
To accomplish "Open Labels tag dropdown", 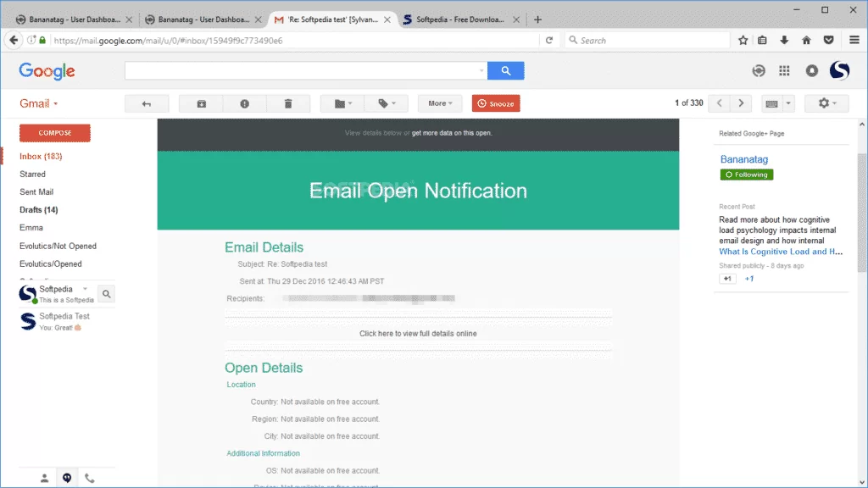I will (387, 103).
